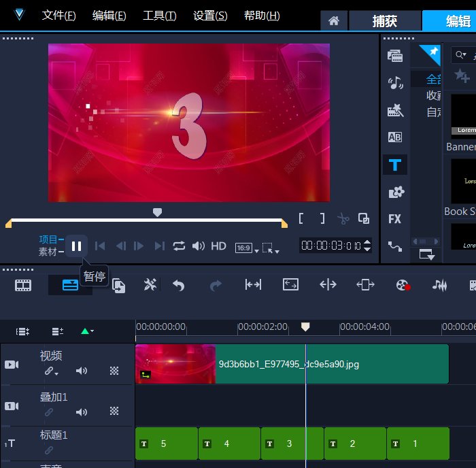Select the Book title preset thumbnail
Image resolution: width=476 pixels, height=468 pixels.
pyautogui.click(x=464, y=182)
